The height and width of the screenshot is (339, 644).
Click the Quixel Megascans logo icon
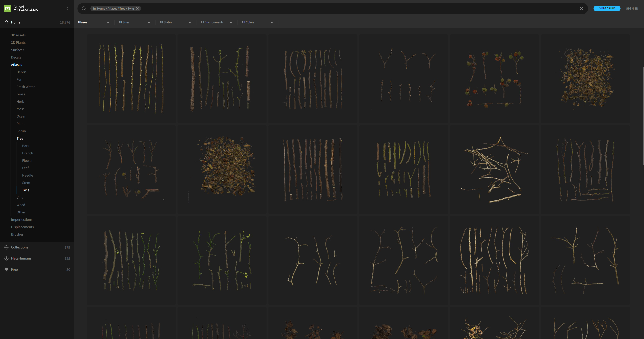8,9
